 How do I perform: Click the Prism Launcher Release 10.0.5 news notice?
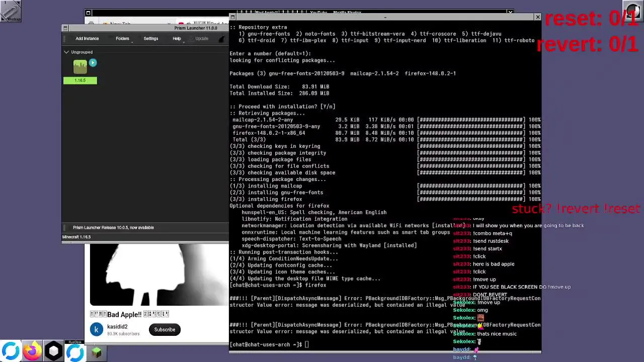point(113,228)
